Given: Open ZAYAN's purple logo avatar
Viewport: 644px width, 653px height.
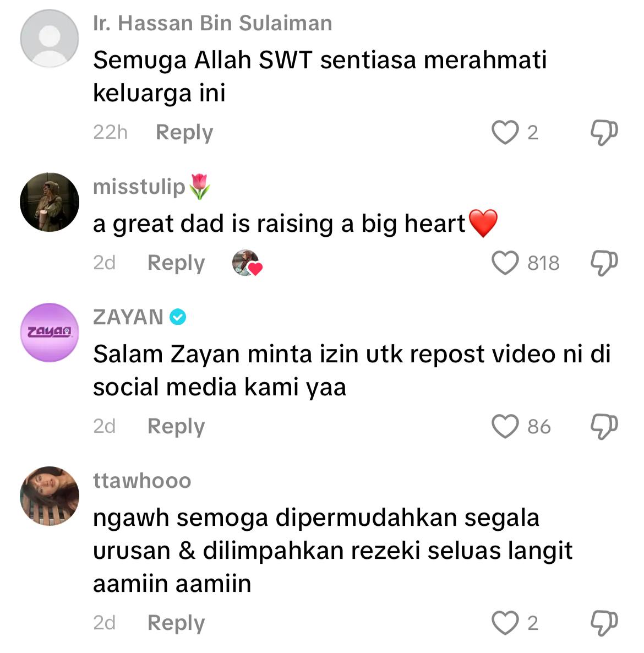Looking at the screenshot, I should point(50,333).
